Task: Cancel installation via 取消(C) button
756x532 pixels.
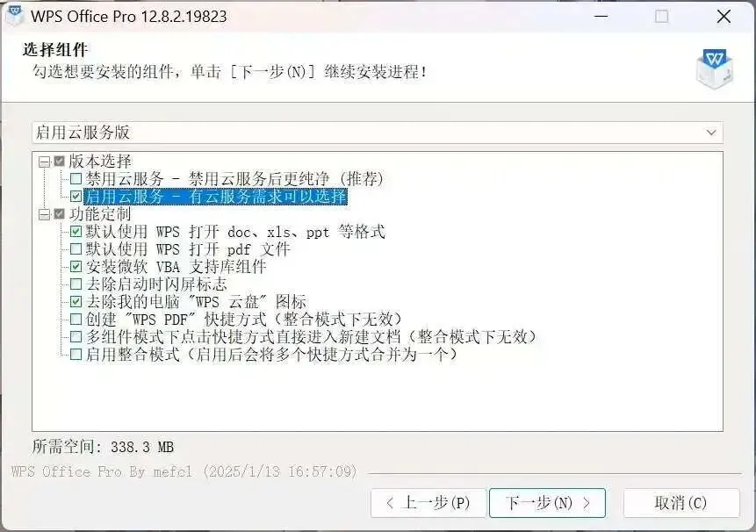Action: coord(681,503)
